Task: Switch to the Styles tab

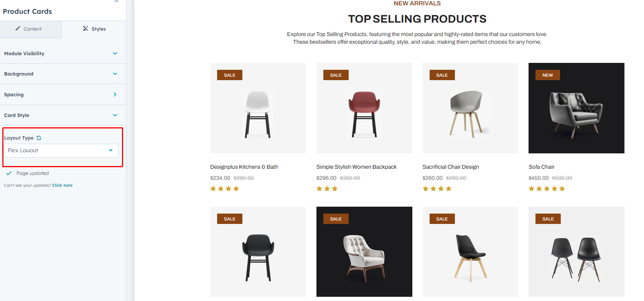Action: 94,29
